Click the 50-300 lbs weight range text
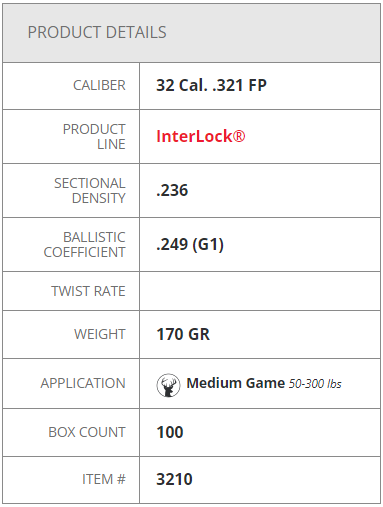This screenshot has width=383, height=507. pos(315,384)
